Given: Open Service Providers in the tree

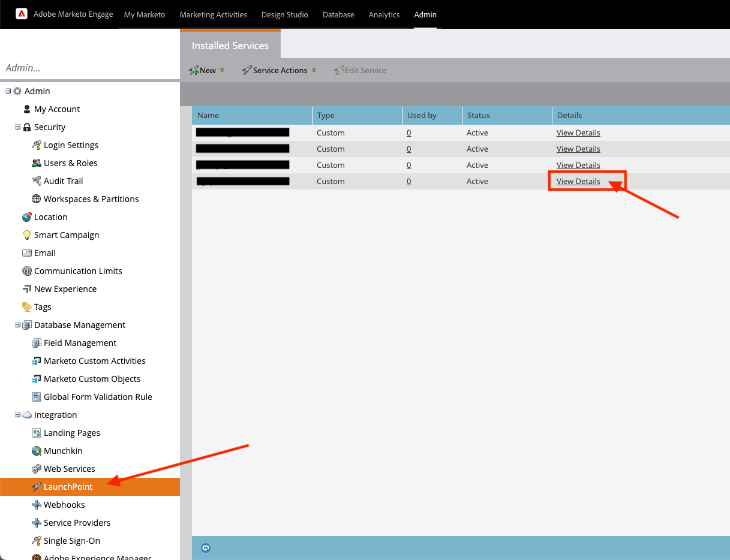Looking at the screenshot, I should tap(77, 523).
